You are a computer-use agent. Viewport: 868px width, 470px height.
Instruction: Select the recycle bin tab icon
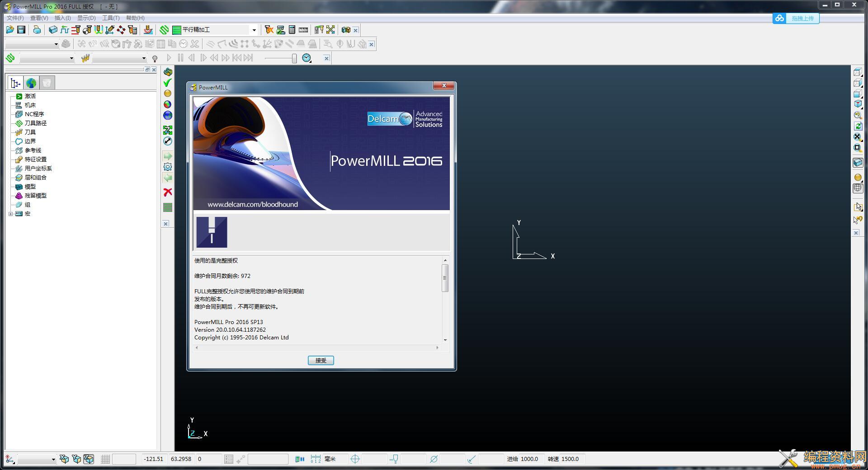pyautogui.click(x=47, y=83)
